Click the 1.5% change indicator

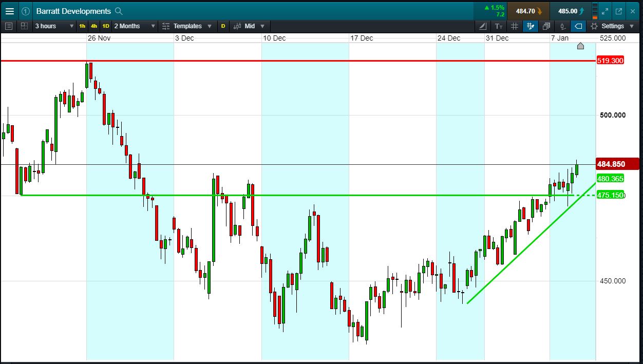click(x=495, y=7)
